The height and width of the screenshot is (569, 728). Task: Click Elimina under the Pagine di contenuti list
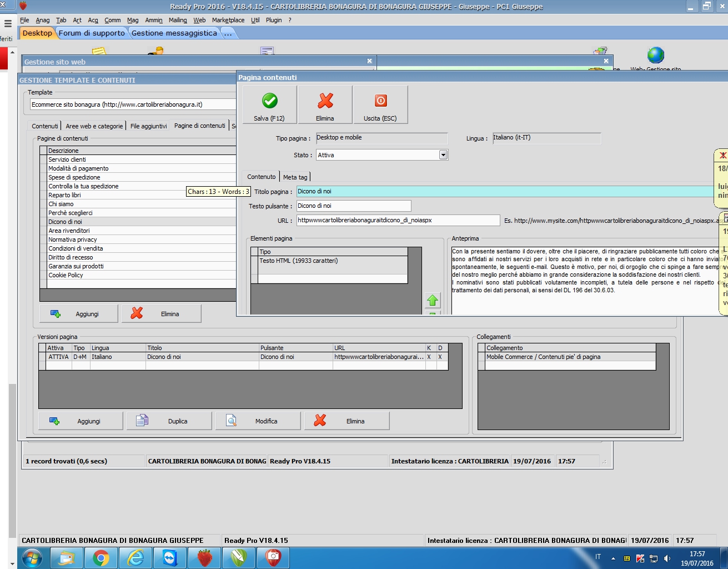[x=162, y=314]
